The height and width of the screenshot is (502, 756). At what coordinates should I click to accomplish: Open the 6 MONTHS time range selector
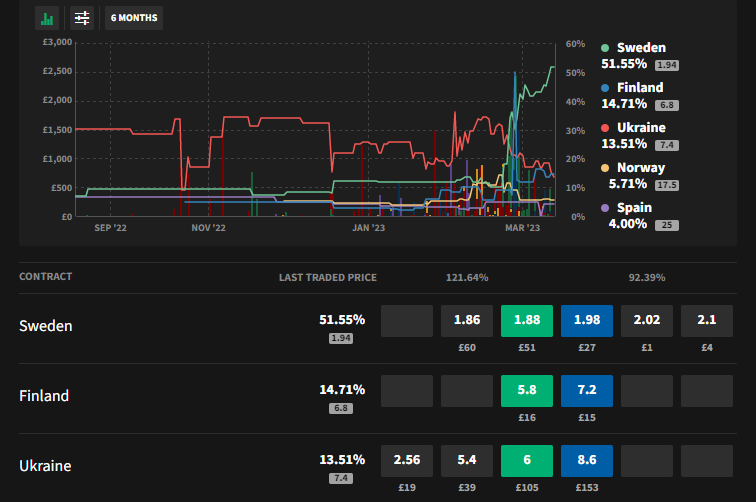point(134,18)
